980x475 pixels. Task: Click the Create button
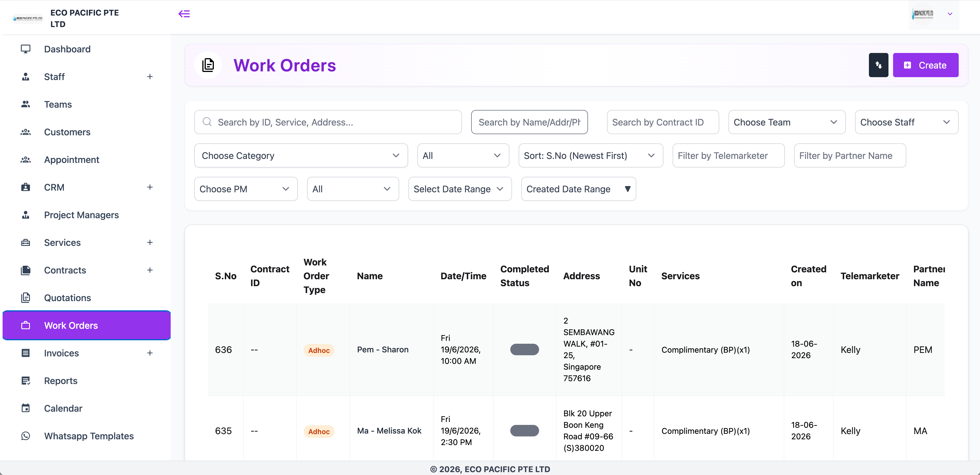click(925, 65)
